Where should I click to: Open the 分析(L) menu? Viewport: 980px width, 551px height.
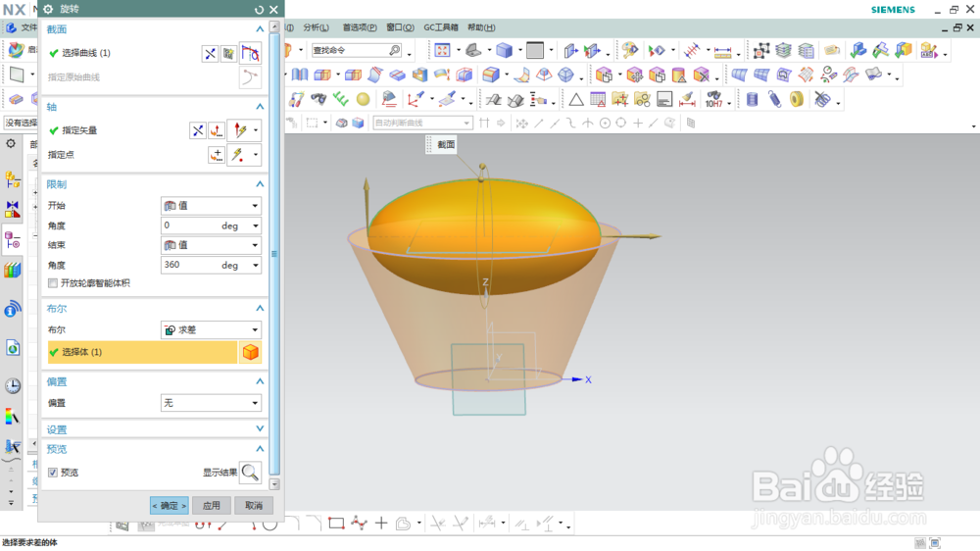coord(316,27)
